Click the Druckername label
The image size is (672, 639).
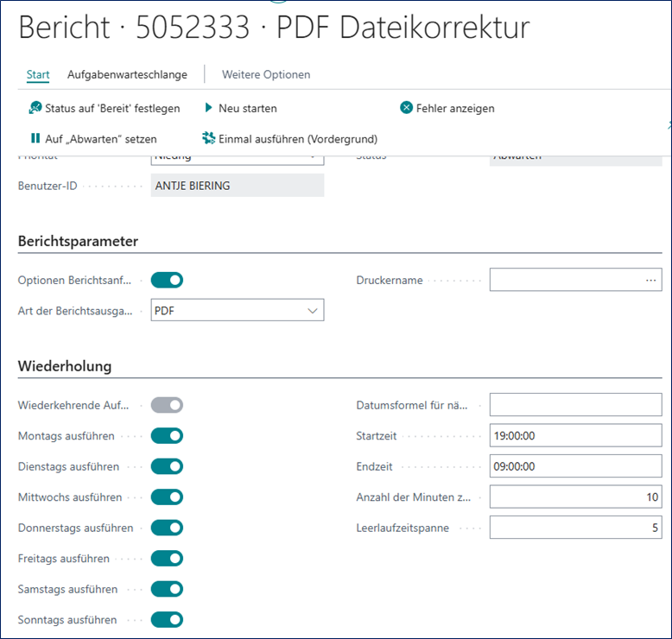(390, 281)
